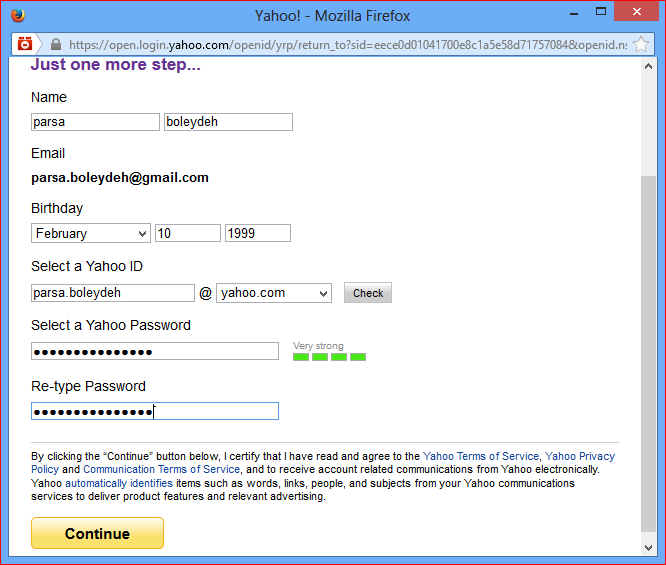This screenshot has width=666, height=565.
Task: Click the first name field containing parsa
Action: point(95,122)
